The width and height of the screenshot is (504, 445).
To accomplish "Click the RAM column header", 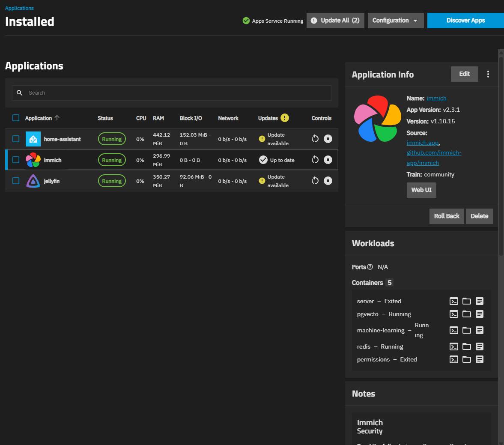I will click(158, 118).
